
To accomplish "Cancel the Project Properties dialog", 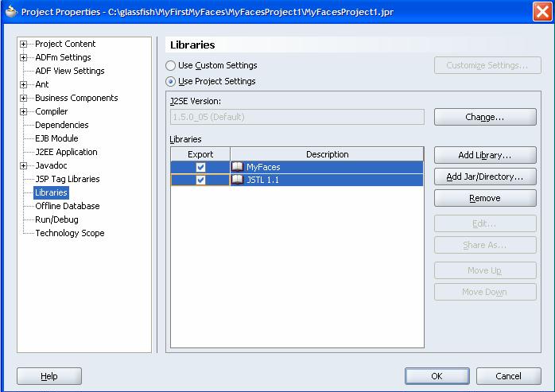I will tap(508, 376).
